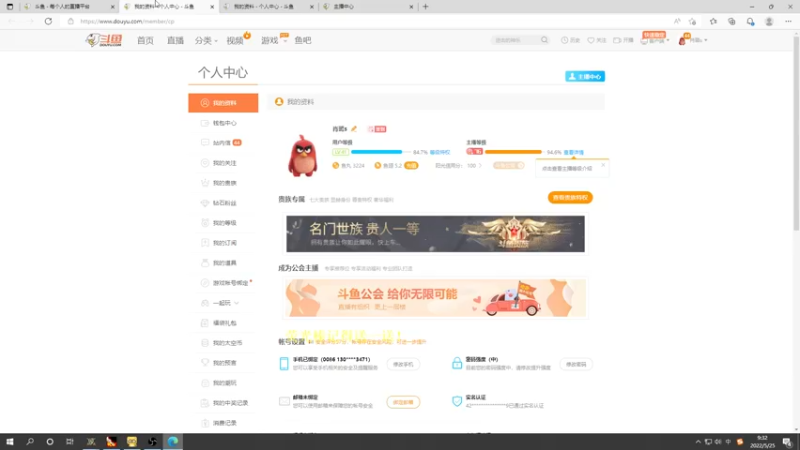Expand the 一起玩 sidebar group
Screen dimensions: 800x450
[x=223, y=303]
